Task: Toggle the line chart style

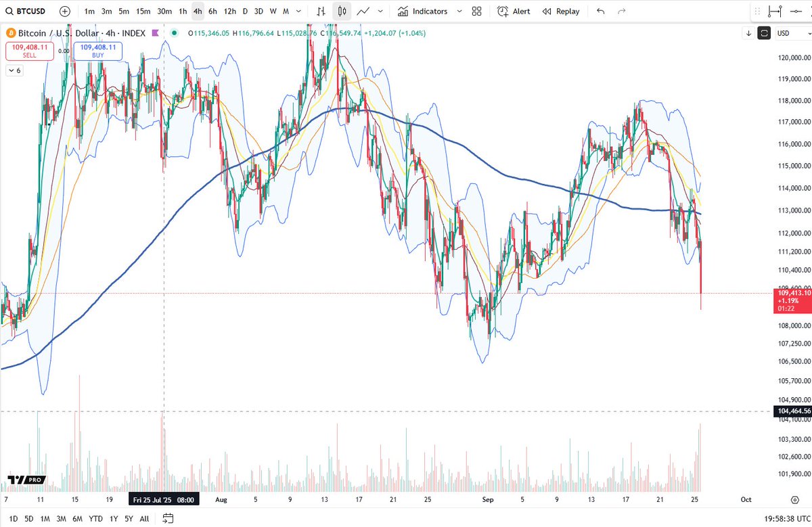Action: (363, 11)
